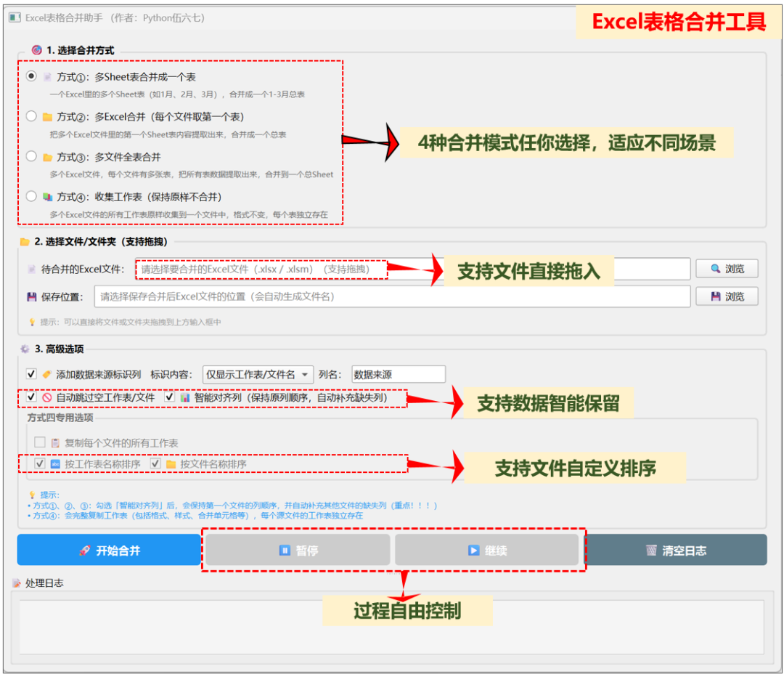784x677 pixels.
Task: Click document icon beside 待合并的Excel文件 label
Action: coord(32,269)
